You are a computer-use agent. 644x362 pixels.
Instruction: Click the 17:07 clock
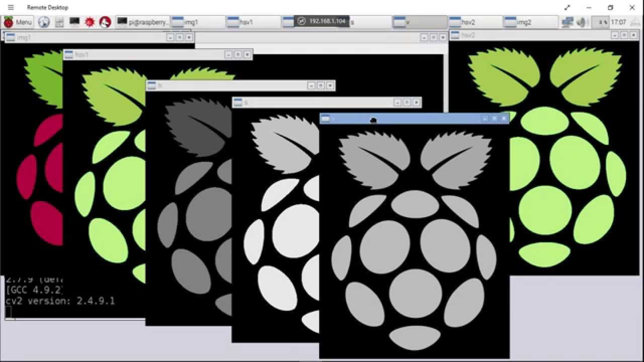619,22
